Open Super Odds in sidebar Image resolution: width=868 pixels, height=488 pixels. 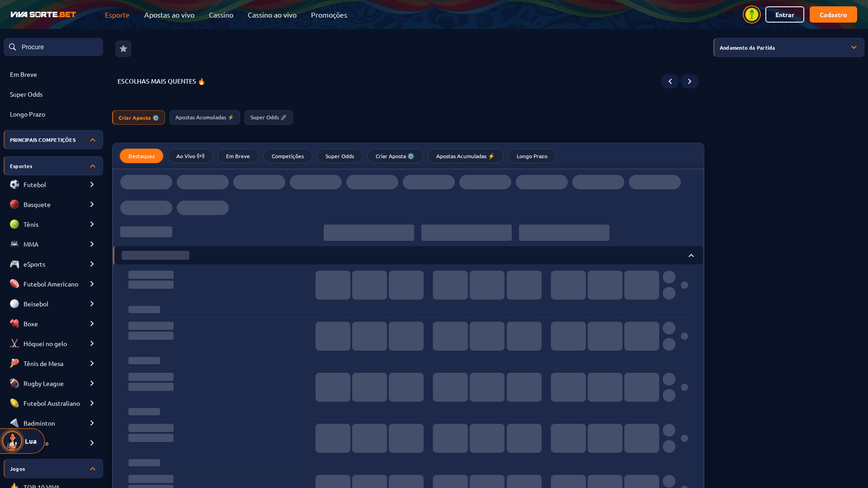26,94
